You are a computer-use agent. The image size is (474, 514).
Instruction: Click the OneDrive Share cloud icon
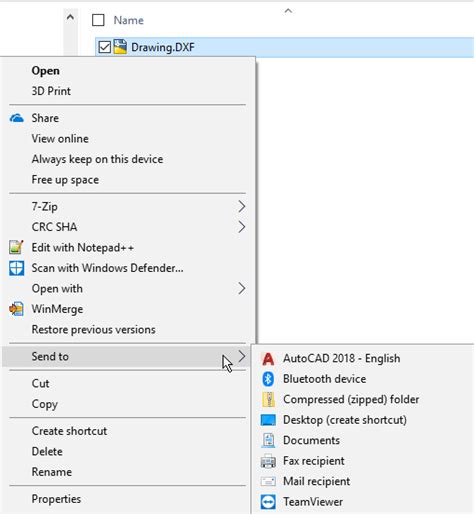[x=17, y=118]
